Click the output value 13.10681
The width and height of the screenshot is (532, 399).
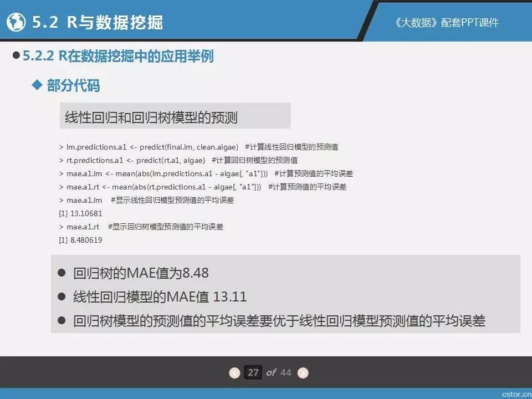80,213
